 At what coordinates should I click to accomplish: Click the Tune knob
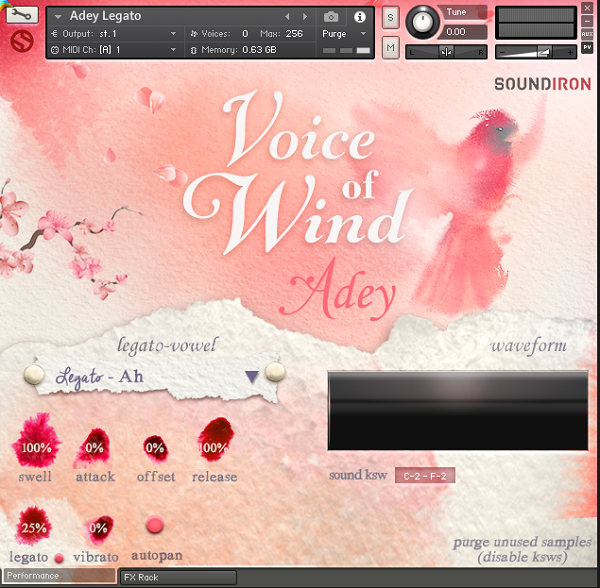(x=422, y=23)
